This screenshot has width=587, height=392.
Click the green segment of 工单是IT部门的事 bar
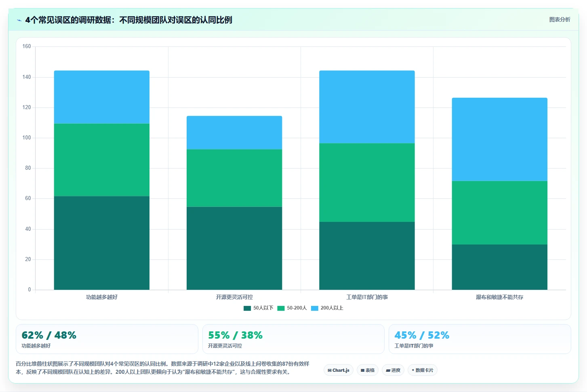[367, 182]
